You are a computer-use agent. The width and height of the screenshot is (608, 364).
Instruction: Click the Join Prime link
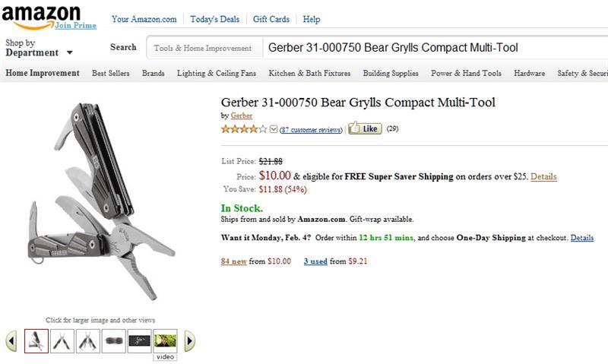tap(74, 25)
